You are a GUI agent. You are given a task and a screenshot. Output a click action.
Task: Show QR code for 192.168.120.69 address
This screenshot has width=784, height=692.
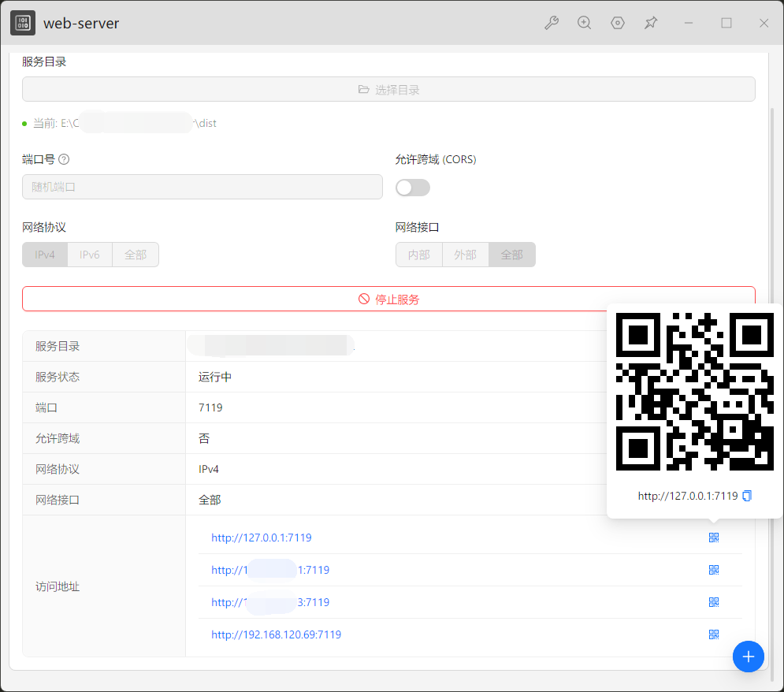click(714, 634)
